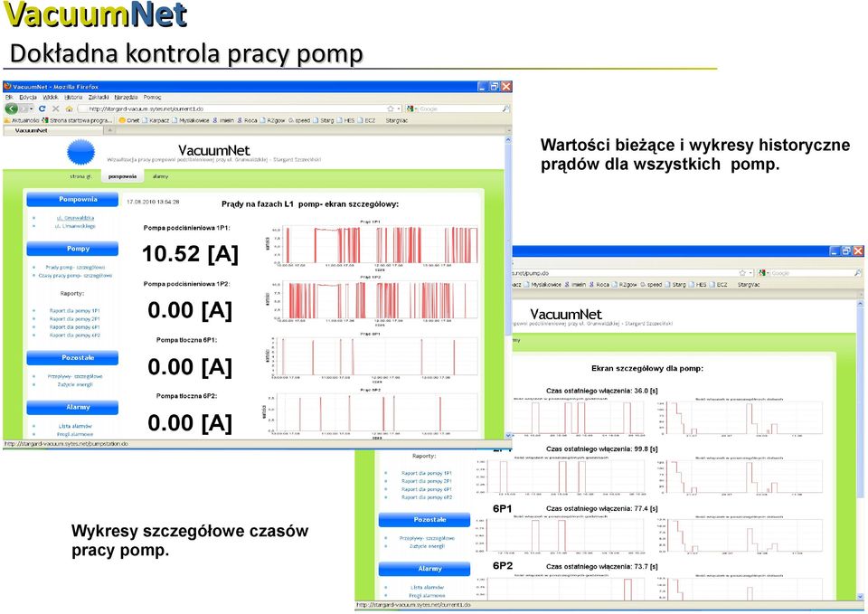Open the Narzędzia menu

[126, 97]
